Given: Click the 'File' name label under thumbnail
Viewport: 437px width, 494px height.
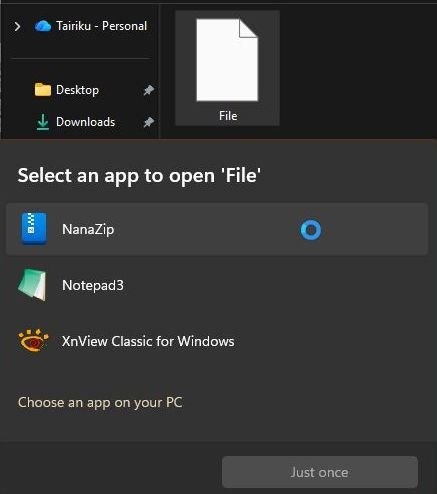Looking at the screenshot, I should pos(228,116).
